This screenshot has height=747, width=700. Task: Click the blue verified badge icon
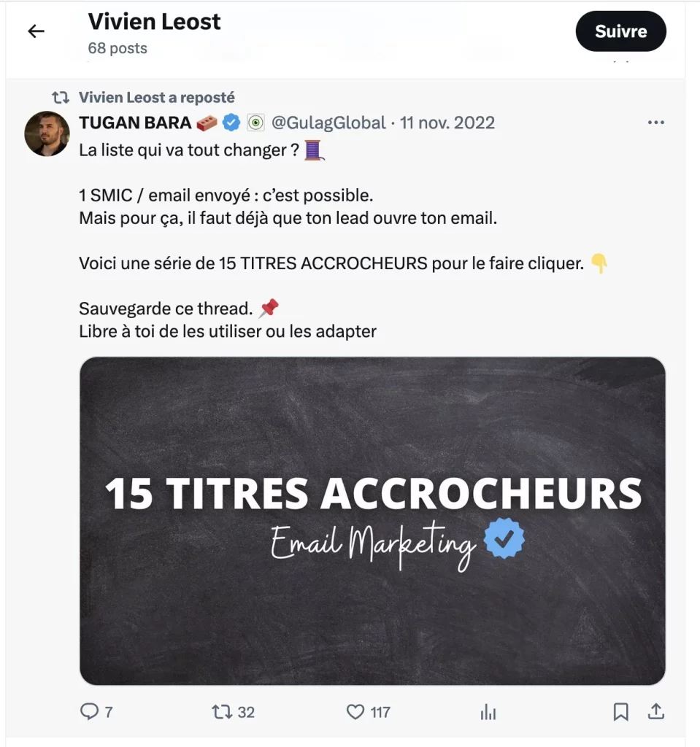click(x=231, y=123)
